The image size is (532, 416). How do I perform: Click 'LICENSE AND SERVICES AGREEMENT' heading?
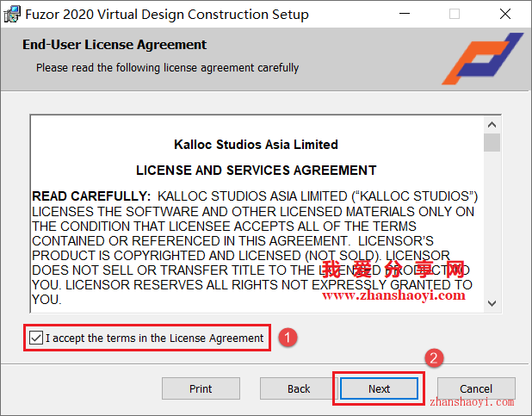pyautogui.click(x=257, y=171)
